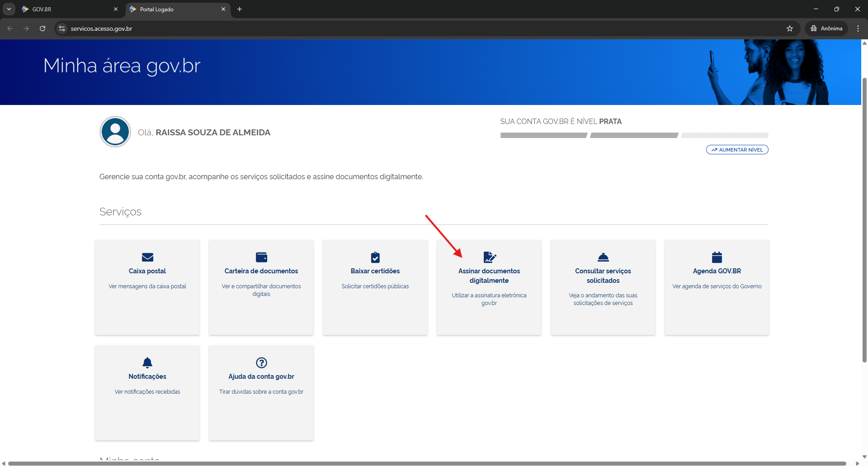Open the Agenda GOV.BR calendar icon
The width and height of the screenshot is (868, 467).
click(717, 257)
